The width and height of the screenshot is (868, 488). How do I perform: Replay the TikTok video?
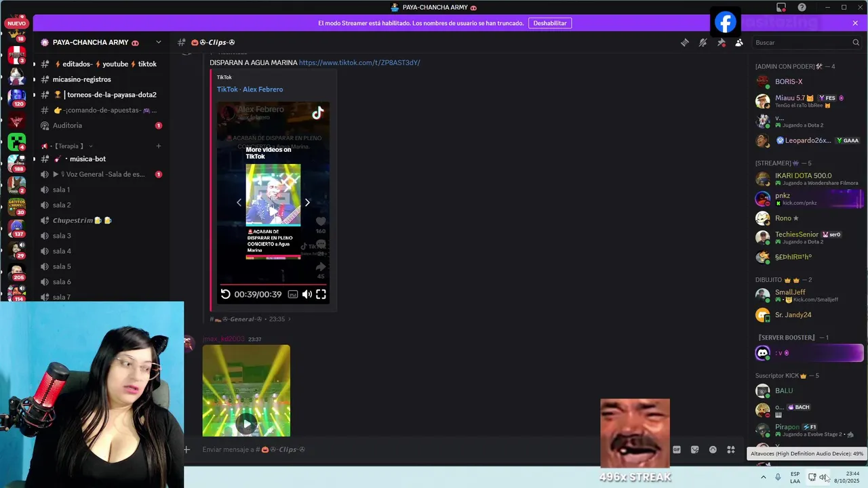pos(226,294)
